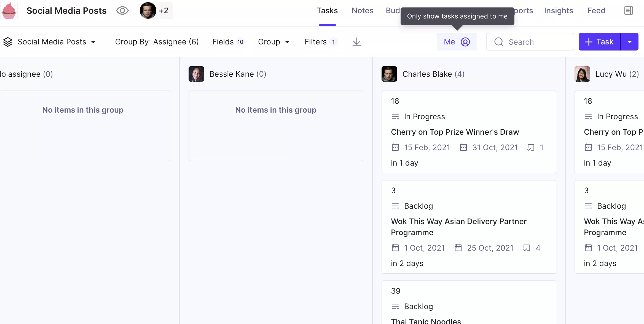Click the download export icon
Screen dimensions: 644x324
point(357,42)
